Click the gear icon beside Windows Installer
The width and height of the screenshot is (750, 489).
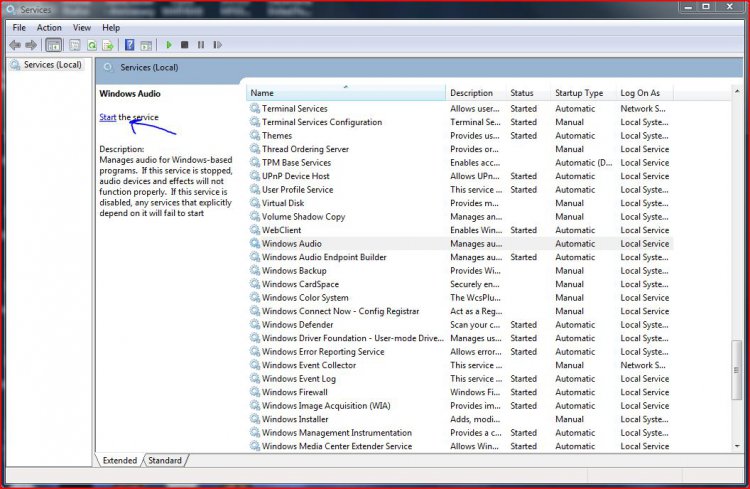pos(255,419)
